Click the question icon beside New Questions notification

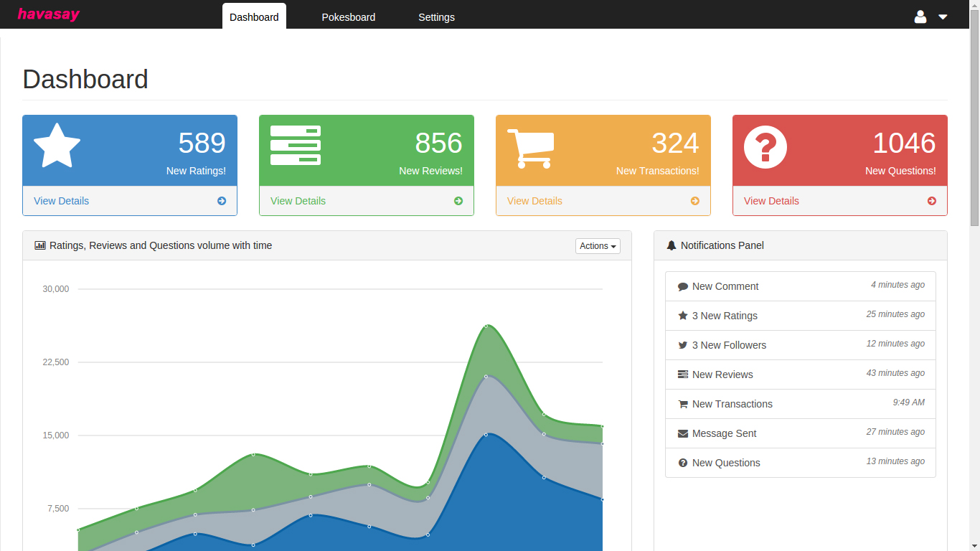683,463
